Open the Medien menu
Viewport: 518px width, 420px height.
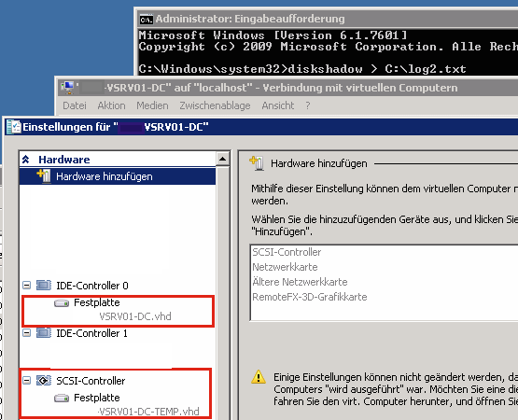point(152,105)
